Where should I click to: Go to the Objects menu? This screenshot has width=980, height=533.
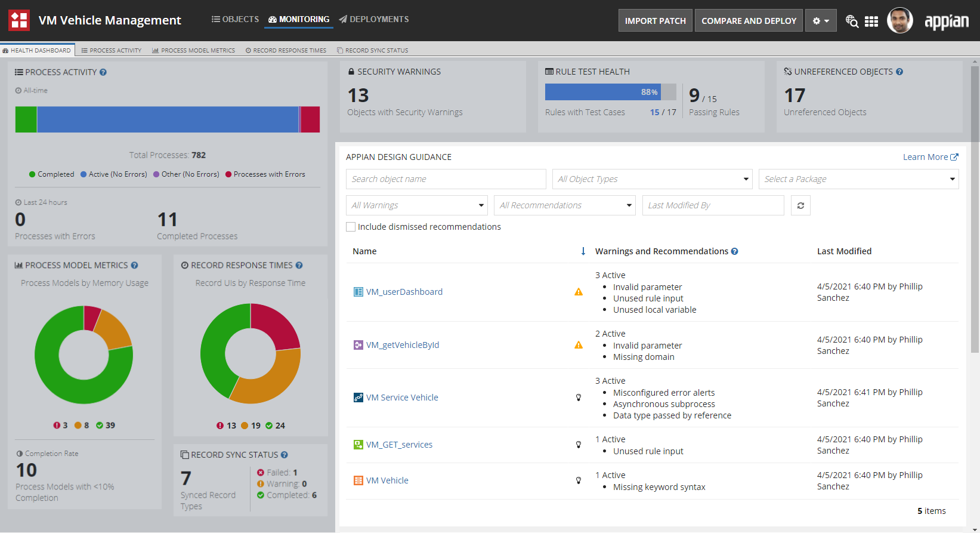pos(235,20)
